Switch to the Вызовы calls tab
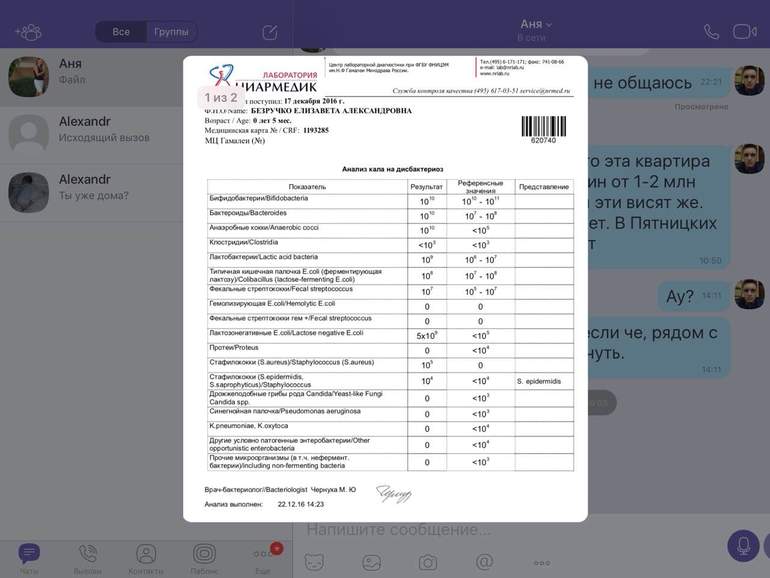Screen dimensions: 770x578 (x=87, y=558)
